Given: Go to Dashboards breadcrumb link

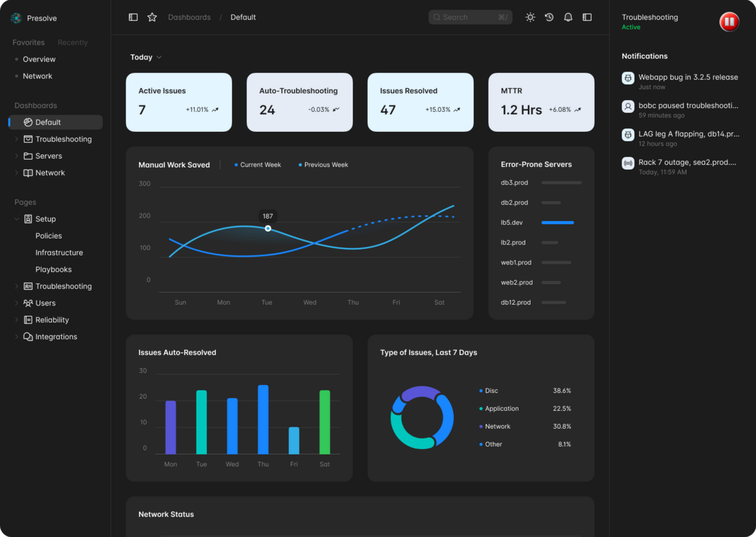Looking at the screenshot, I should (189, 17).
